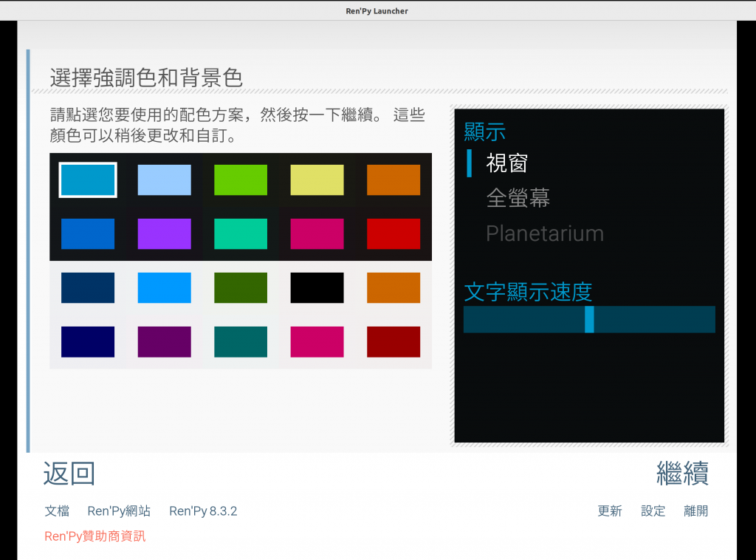Choose the dark red swatch in bottom row
The height and width of the screenshot is (560, 756).
point(394,342)
